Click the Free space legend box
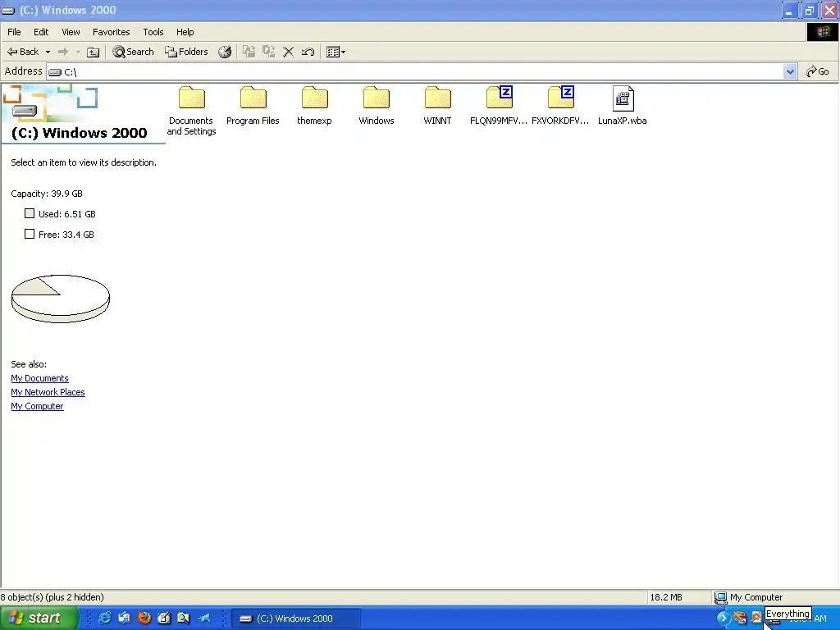 pyautogui.click(x=30, y=234)
